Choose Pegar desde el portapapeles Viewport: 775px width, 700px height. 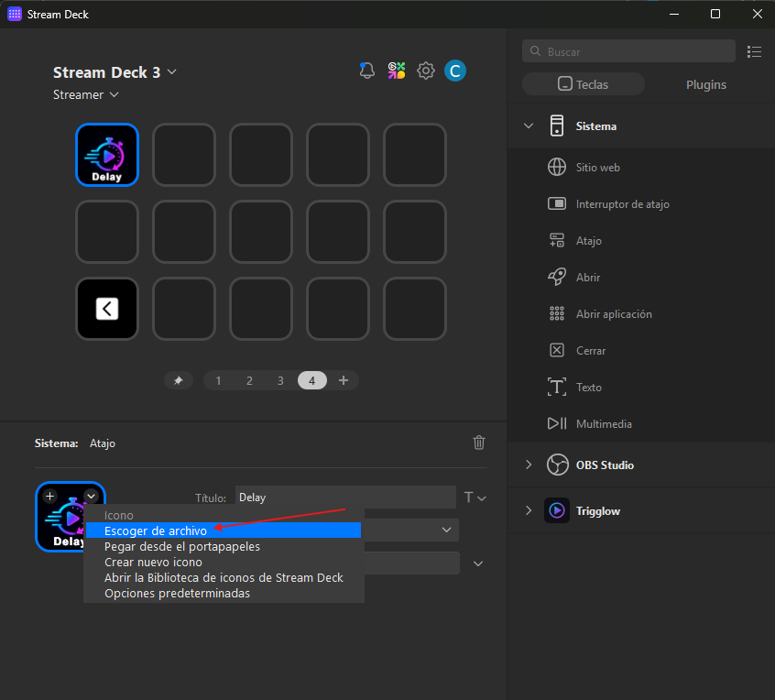coord(224,546)
